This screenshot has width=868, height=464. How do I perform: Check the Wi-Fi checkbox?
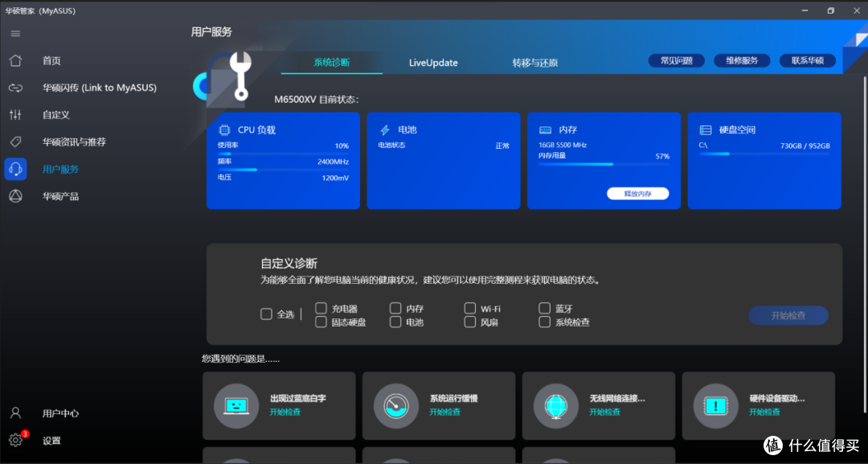click(x=470, y=308)
